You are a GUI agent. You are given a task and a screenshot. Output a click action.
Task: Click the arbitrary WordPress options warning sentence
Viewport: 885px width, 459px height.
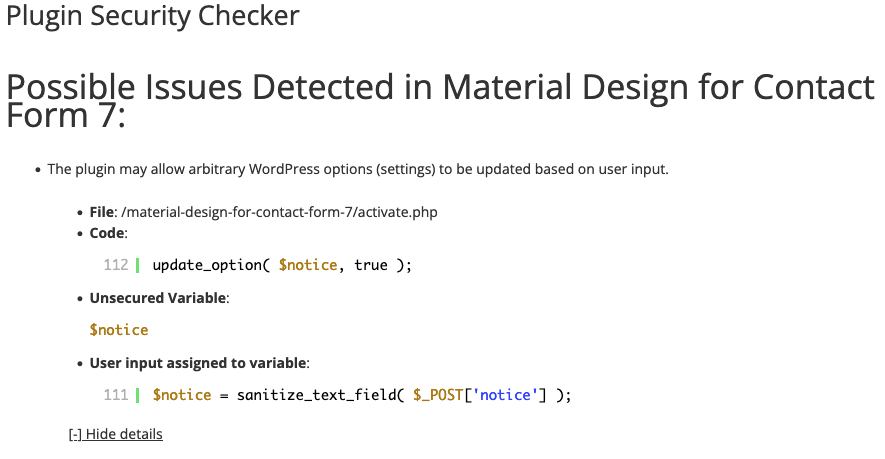[358, 169]
